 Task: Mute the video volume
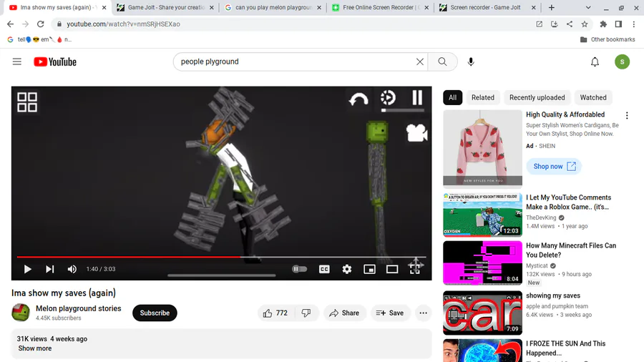click(x=72, y=269)
